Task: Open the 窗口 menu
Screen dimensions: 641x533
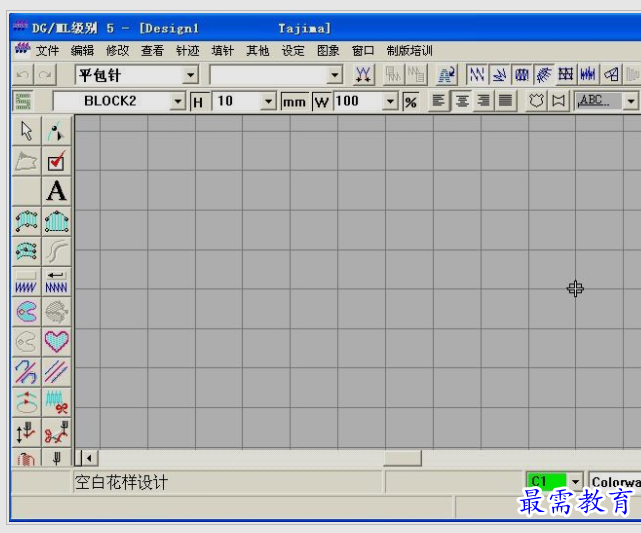Action: point(363,51)
